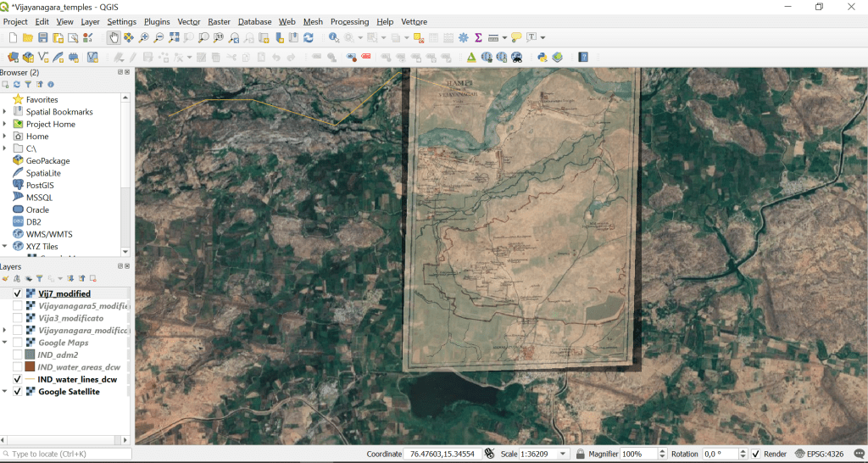Enable the IND_adm2 layer checkbox

(x=17, y=354)
